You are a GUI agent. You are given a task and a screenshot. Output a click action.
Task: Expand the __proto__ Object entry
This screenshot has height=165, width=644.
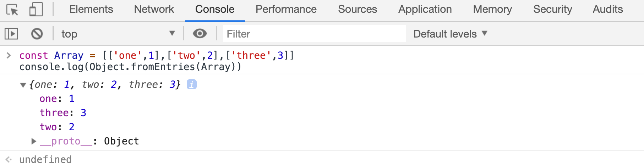click(34, 141)
